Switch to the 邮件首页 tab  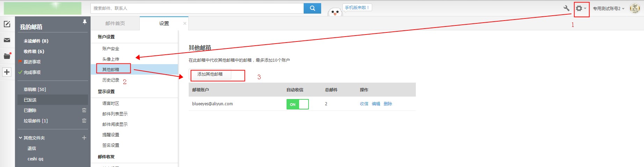pyautogui.click(x=115, y=23)
